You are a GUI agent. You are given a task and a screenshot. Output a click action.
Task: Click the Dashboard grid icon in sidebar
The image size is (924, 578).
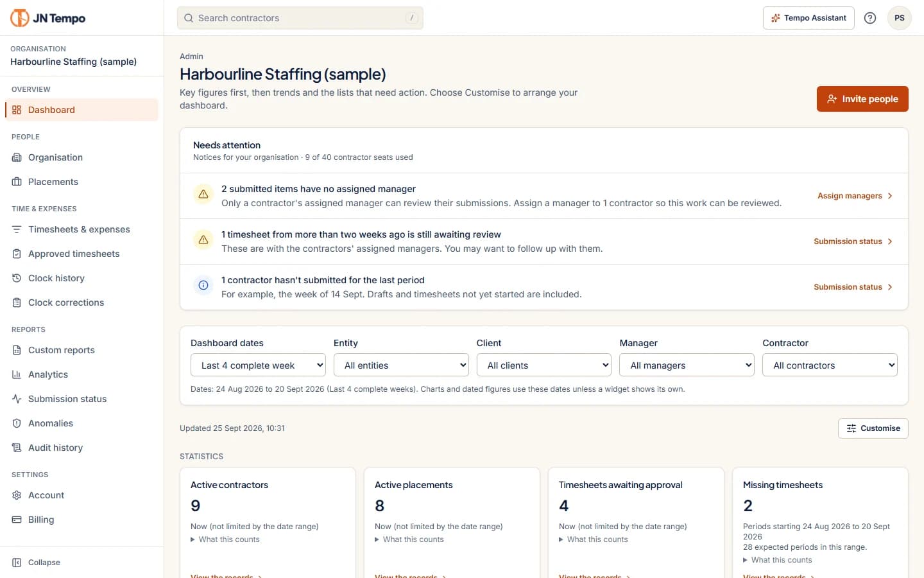pos(17,110)
